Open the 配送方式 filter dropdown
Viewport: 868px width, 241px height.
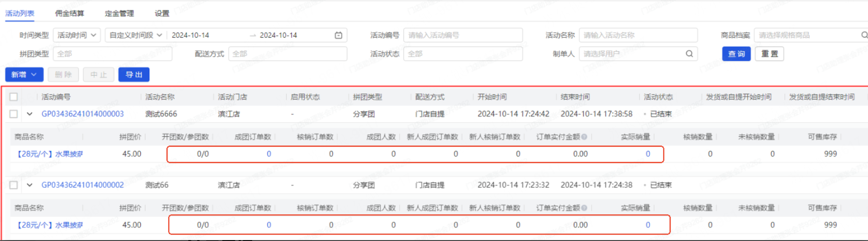click(288, 54)
